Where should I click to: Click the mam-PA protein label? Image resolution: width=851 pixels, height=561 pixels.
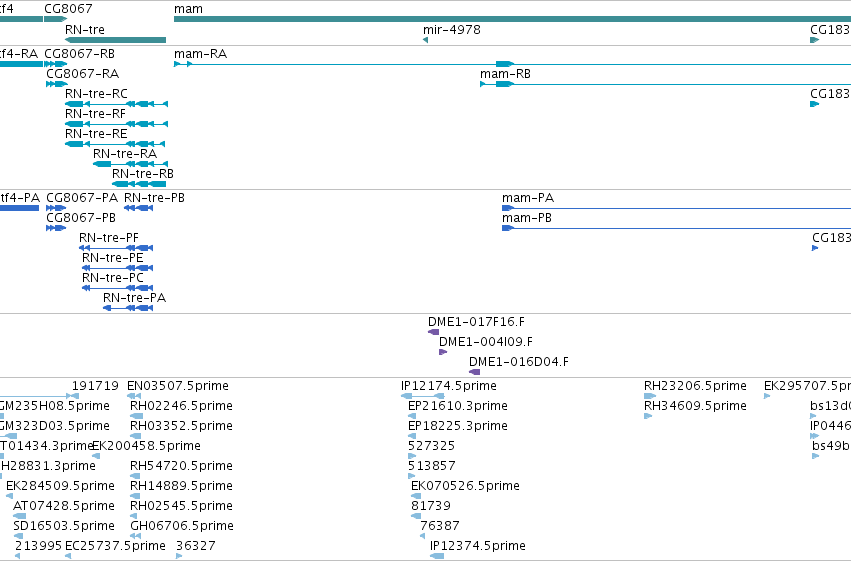(528, 198)
